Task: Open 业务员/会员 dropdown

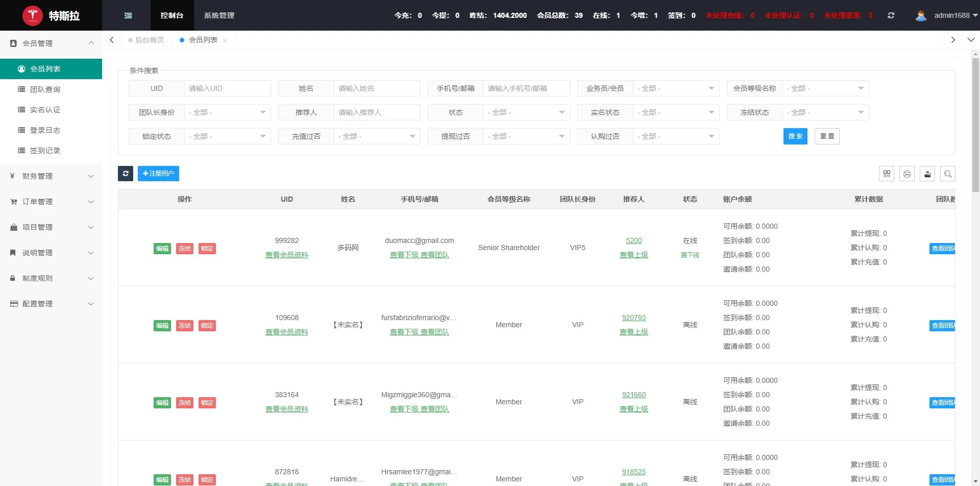Action: (x=676, y=88)
